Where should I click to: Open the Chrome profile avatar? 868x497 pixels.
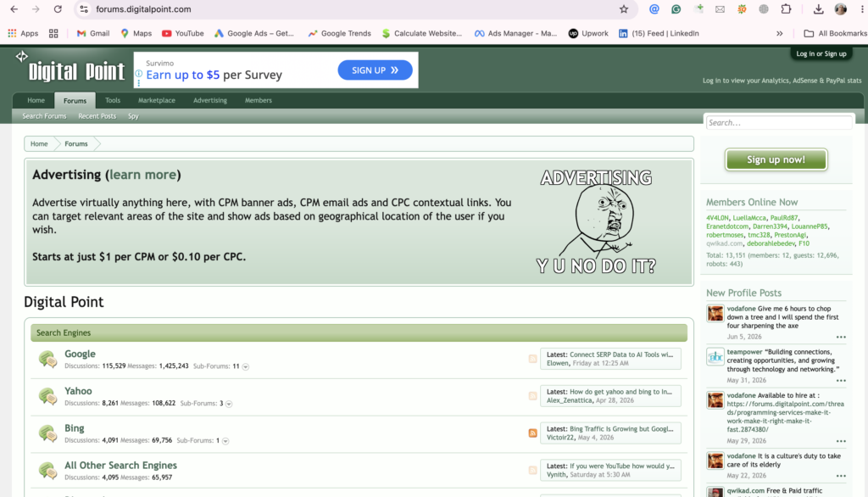[840, 8]
